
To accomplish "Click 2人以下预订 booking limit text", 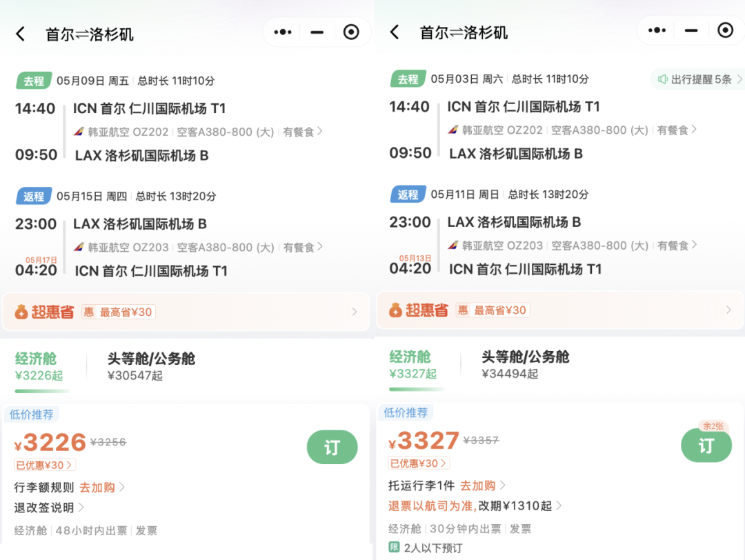I will click(x=433, y=548).
